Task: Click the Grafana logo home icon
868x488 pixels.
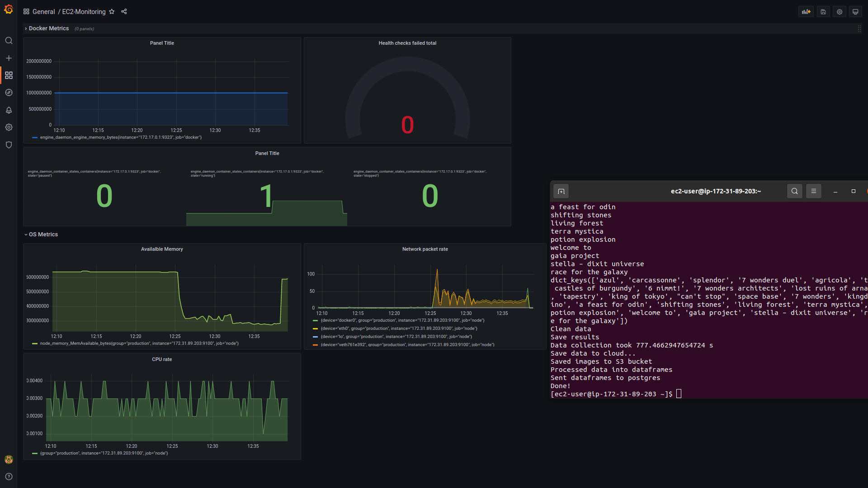Action: coord(9,9)
